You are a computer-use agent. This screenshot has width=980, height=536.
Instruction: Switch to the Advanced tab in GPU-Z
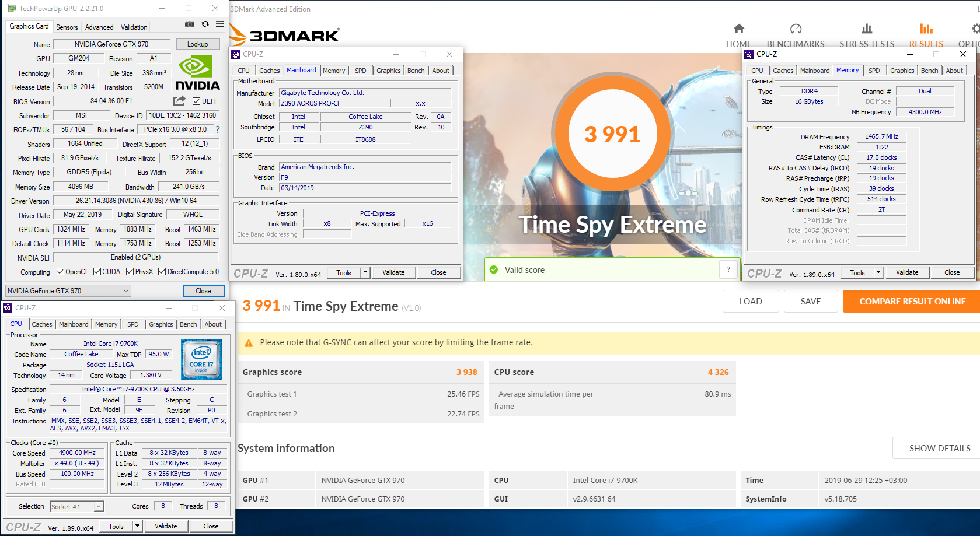tap(99, 27)
